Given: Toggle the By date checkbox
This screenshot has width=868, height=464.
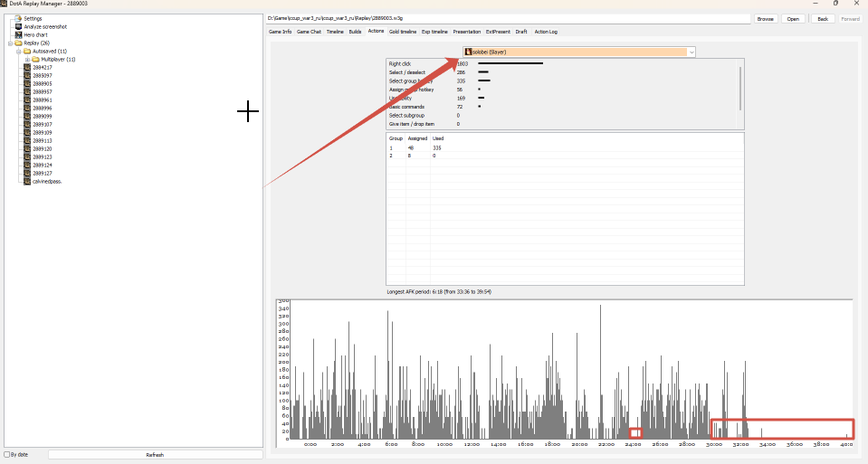Looking at the screenshot, I should coord(7,455).
